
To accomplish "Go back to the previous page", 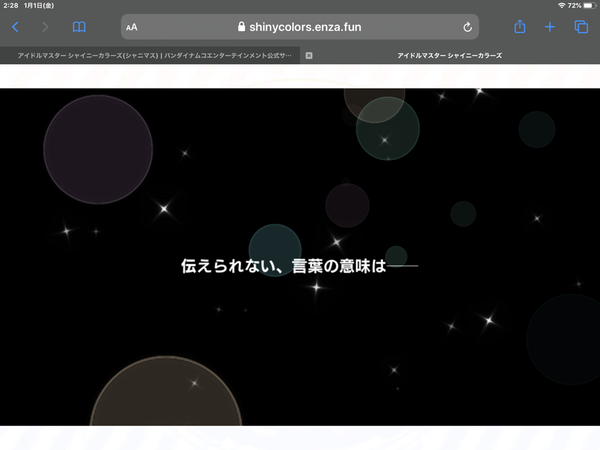I will tap(15, 27).
